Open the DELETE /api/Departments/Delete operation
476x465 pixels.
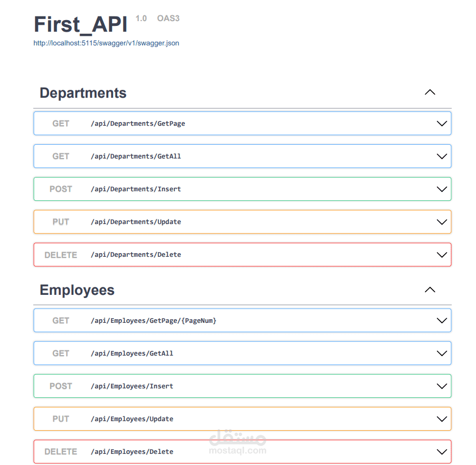click(241, 254)
